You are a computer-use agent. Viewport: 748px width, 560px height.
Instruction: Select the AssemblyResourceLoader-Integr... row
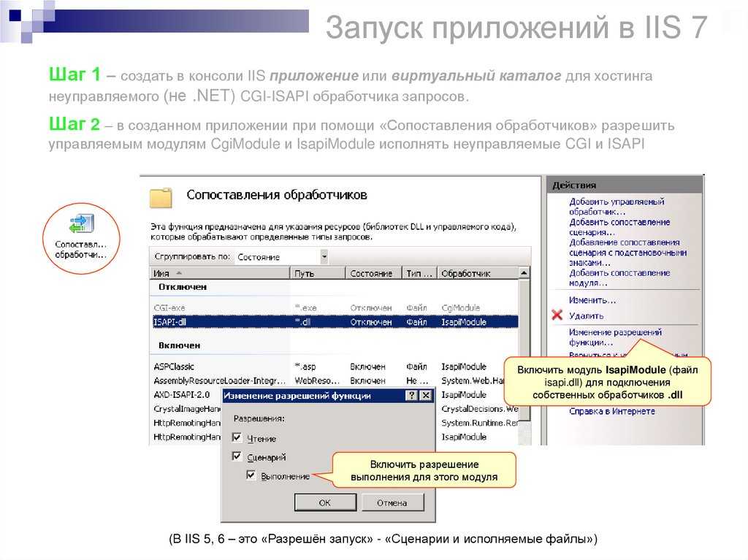tap(335, 380)
